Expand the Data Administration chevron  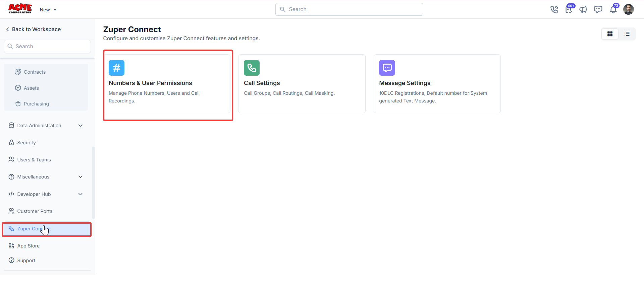click(x=80, y=126)
